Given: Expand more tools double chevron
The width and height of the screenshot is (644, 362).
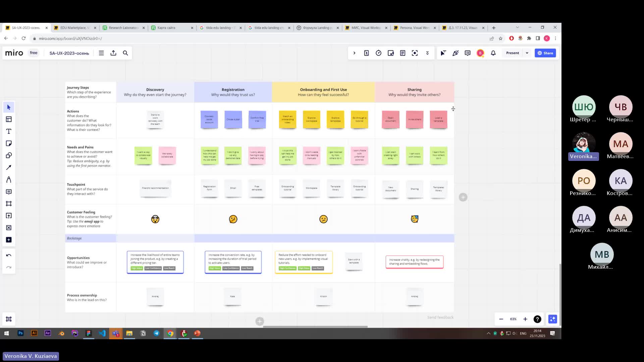Looking at the screenshot, I should (x=427, y=53).
